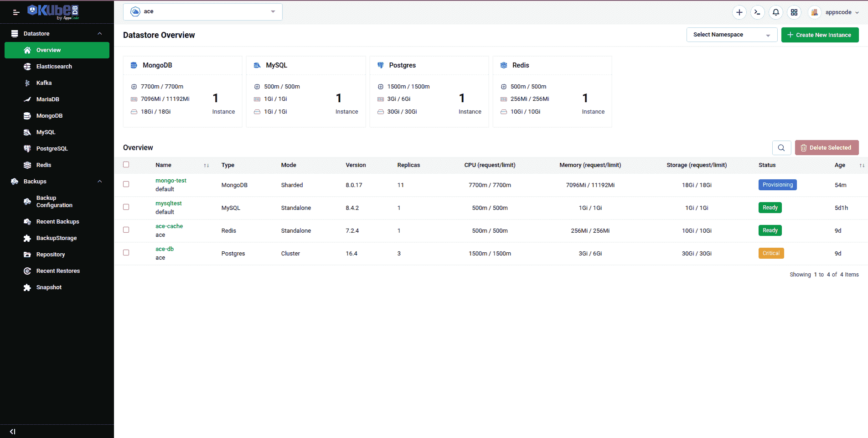Check the ace-db row checkbox
Screen dimensions: 868x438
click(126, 253)
